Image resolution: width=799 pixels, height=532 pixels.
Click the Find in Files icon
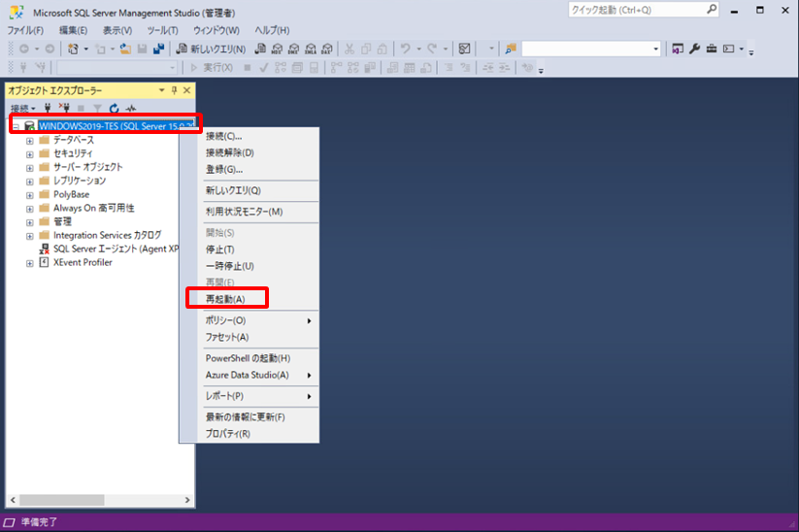511,49
